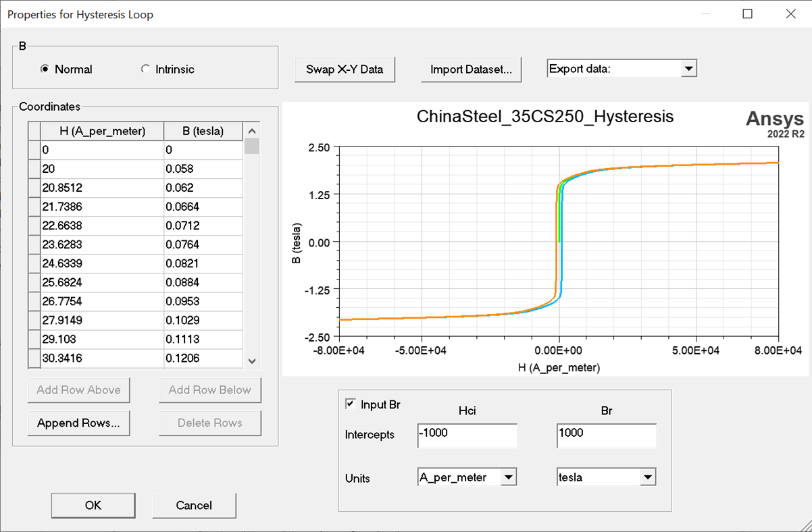Select the Normal radio button

click(x=45, y=69)
